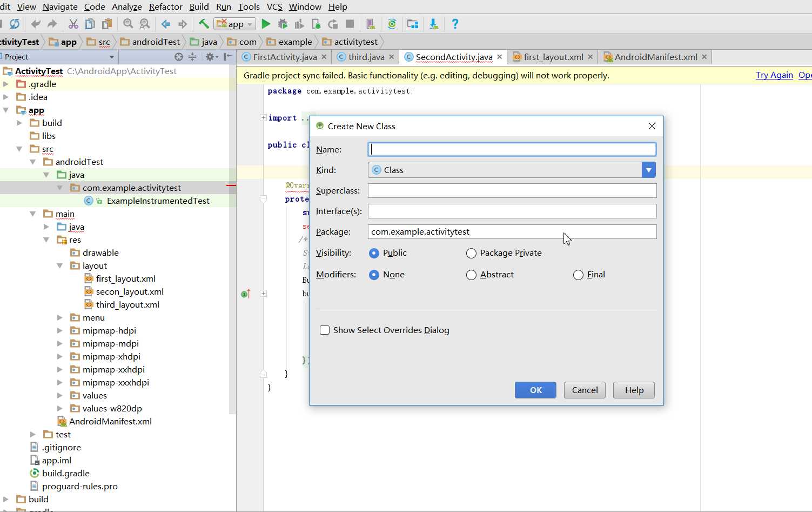812x512 pixels.
Task: Close the third.java tab
Action: 392,57
